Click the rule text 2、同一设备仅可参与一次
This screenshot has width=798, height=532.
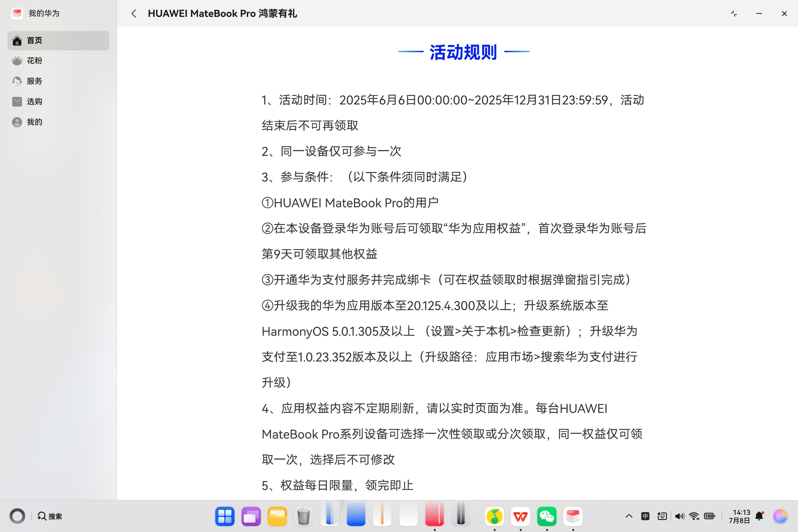point(331,151)
